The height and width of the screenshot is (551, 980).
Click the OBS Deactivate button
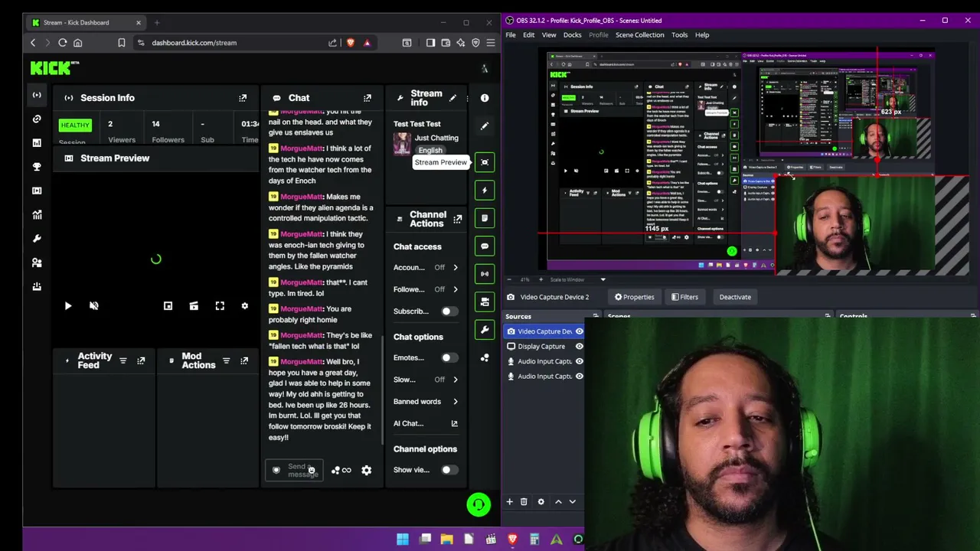point(735,297)
